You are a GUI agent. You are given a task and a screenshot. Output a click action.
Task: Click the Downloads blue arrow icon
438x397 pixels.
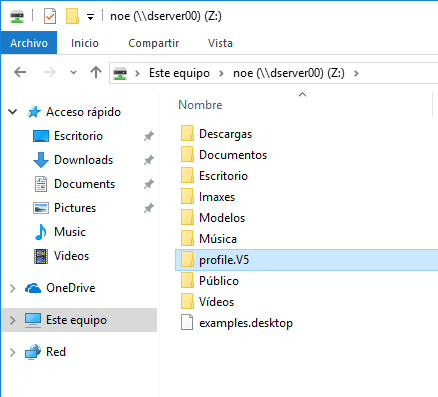(41, 160)
